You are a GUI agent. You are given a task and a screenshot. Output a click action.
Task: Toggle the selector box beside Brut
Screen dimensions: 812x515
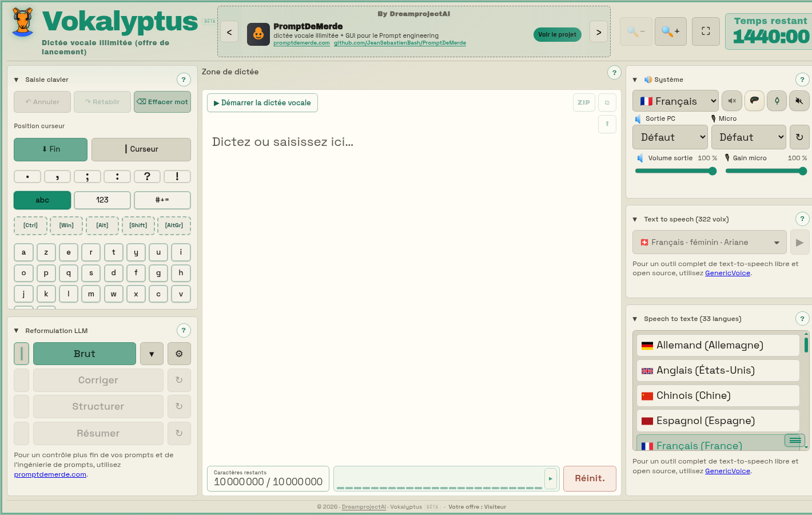21,354
